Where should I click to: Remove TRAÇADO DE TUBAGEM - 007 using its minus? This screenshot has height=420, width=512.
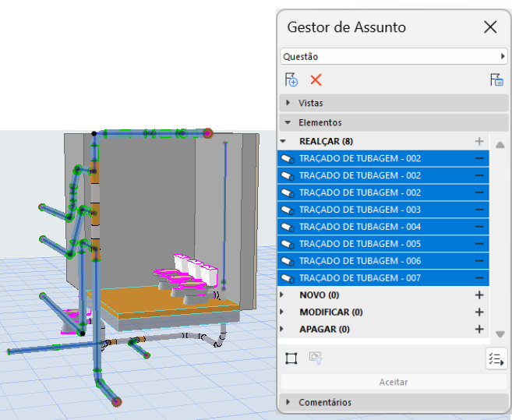[479, 278]
